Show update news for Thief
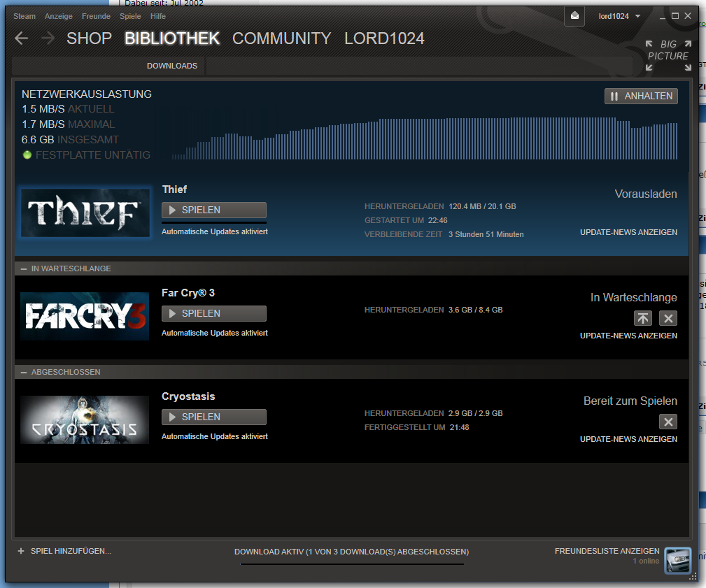This screenshot has height=588, width=706. click(x=628, y=232)
